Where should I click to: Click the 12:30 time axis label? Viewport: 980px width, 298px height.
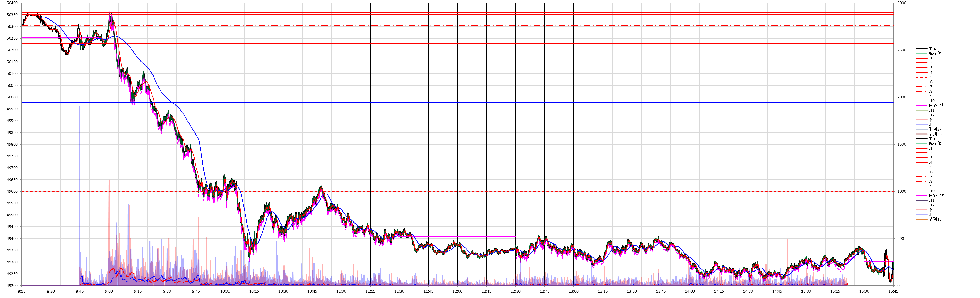[516, 292]
